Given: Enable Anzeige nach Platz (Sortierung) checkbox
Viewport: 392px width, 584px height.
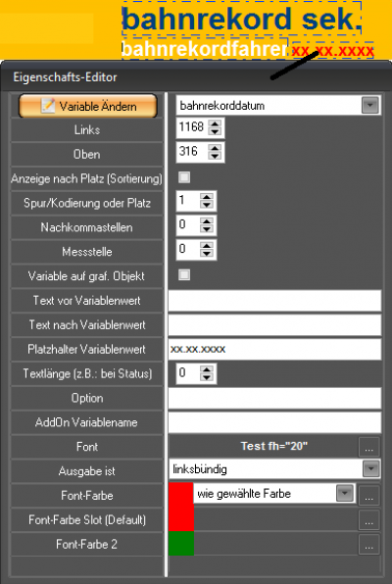Looking at the screenshot, I should point(184,177).
